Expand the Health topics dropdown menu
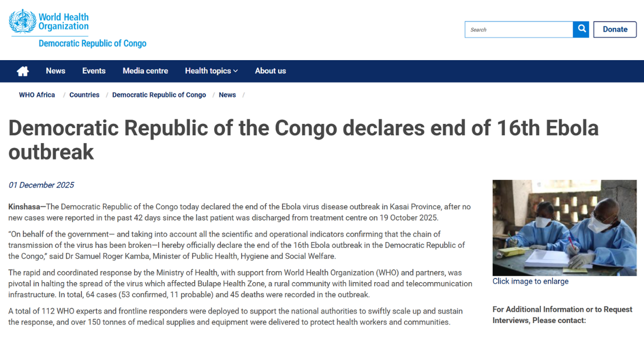This screenshot has height=337, width=644. coord(211,71)
